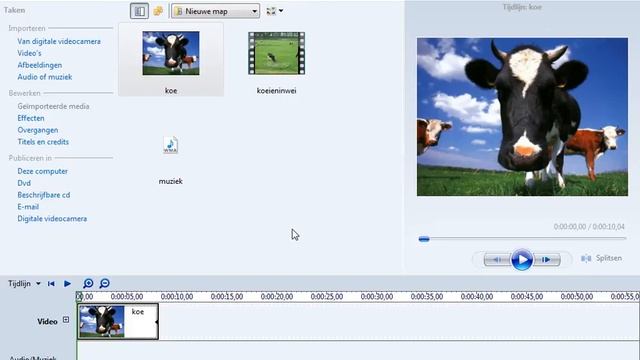Import Video's from the task list
640x360 pixels.
pos(29,53)
